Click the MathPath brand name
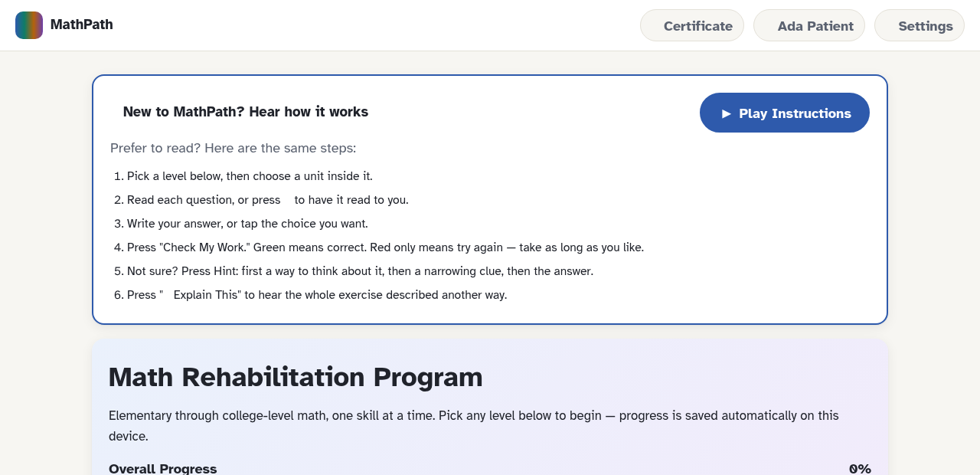Screen dimensions: 980x475 82,25
